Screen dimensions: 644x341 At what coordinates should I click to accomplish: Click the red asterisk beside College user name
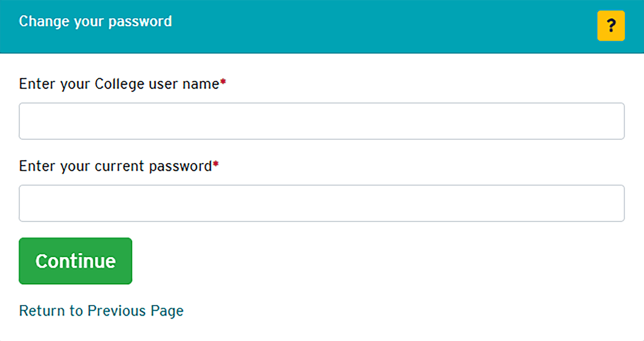223,83
